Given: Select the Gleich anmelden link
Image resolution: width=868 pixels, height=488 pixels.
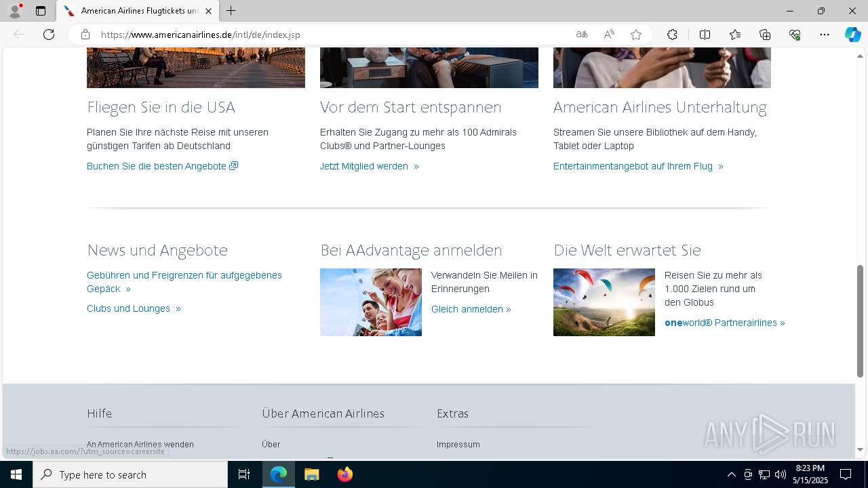Looking at the screenshot, I should click(x=471, y=309).
